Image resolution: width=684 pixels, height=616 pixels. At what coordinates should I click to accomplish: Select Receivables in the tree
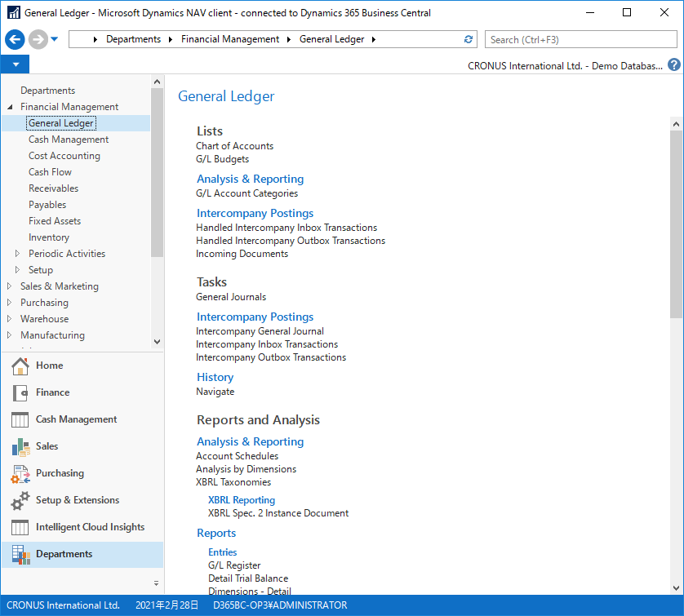tap(53, 188)
